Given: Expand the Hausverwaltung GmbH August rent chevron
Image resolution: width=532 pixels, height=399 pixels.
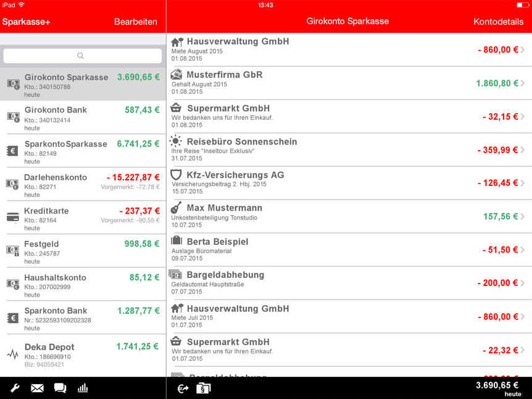Looking at the screenshot, I should (x=523, y=49).
